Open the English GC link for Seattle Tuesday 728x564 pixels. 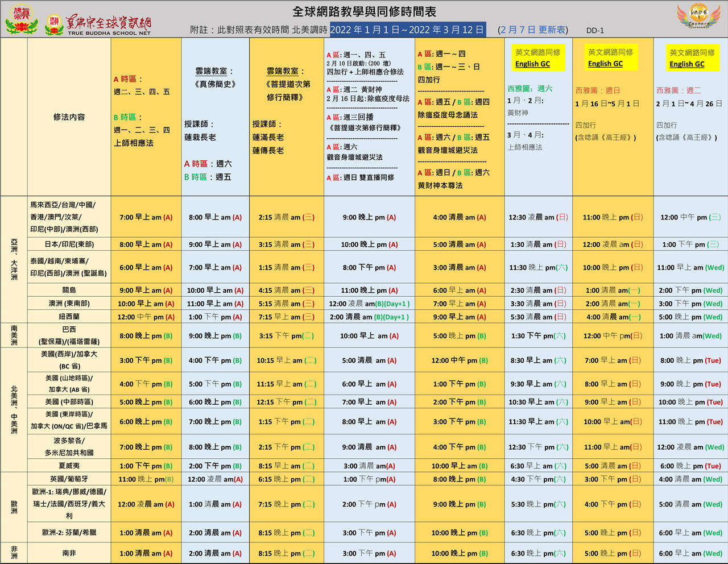pos(686,64)
